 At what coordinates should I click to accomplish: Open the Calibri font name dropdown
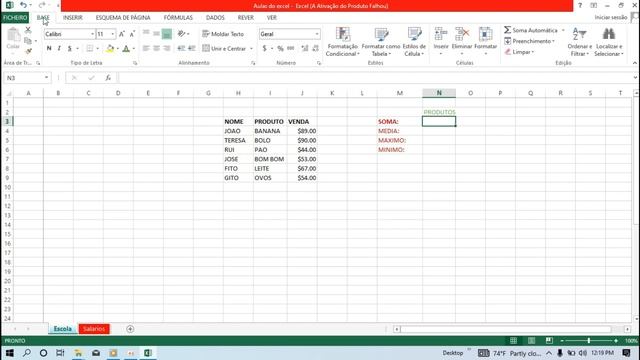pyautogui.click(x=92, y=34)
